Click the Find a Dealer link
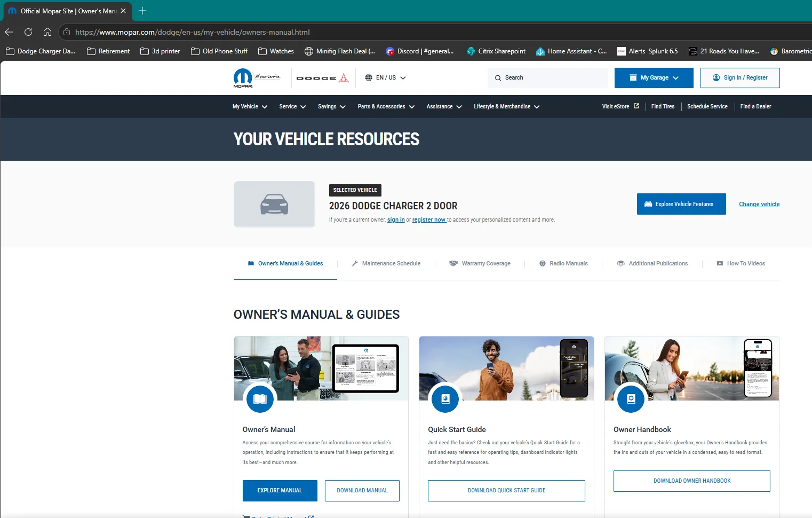This screenshot has height=518, width=812. 755,106
